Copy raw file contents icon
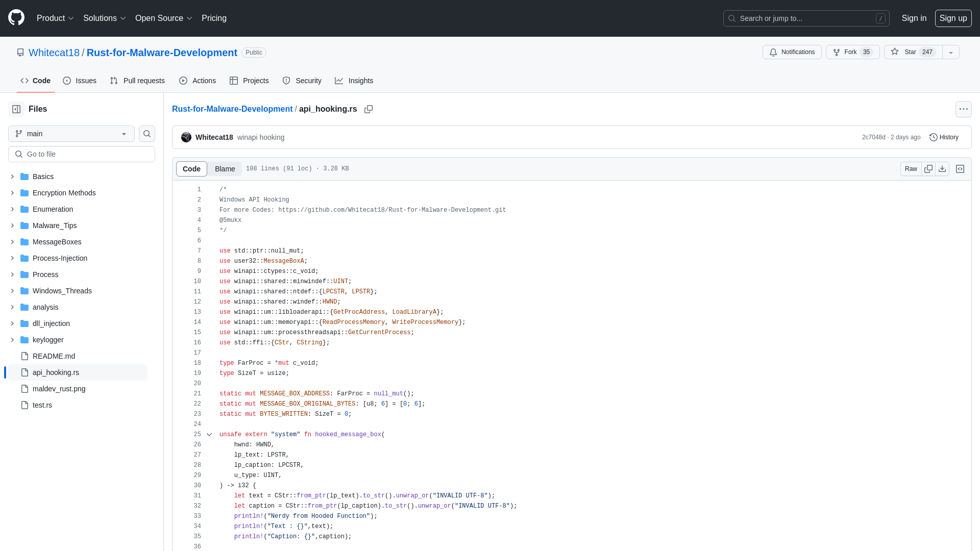 click(x=928, y=169)
